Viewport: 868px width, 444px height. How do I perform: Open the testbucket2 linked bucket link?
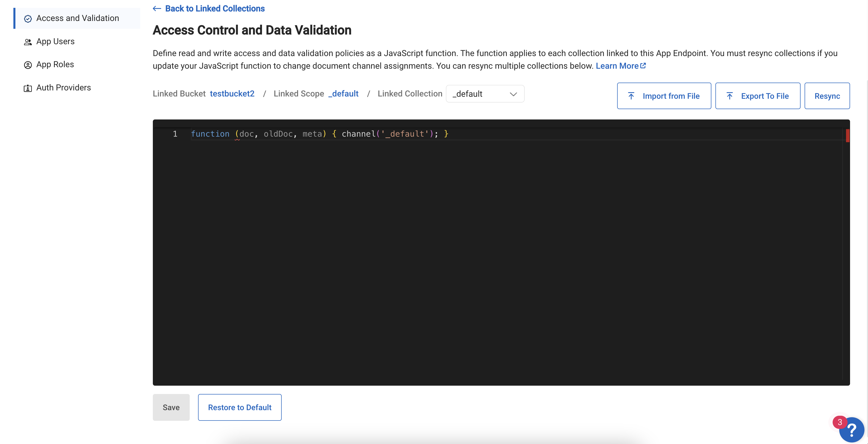232,94
